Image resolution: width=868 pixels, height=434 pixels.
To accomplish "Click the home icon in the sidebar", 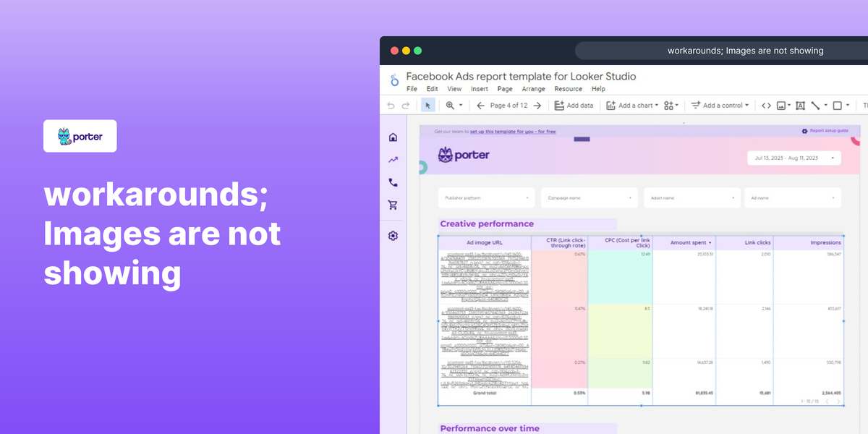I will 392,136.
